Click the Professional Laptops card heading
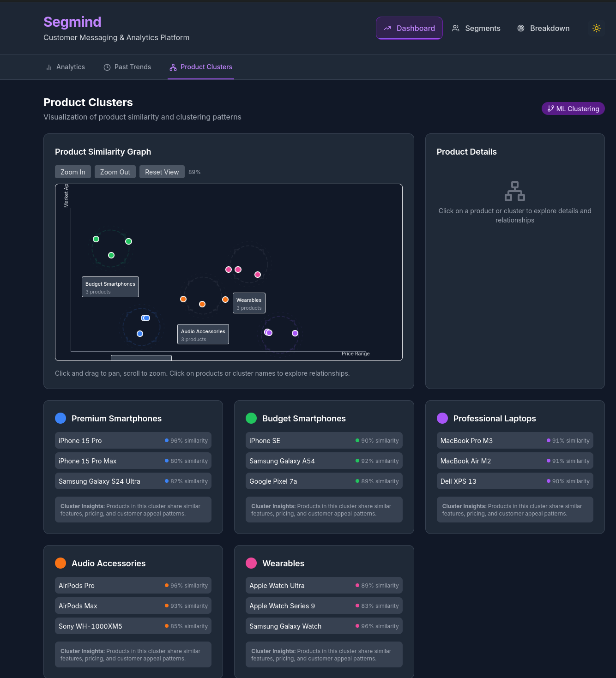 [x=495, y=418]
